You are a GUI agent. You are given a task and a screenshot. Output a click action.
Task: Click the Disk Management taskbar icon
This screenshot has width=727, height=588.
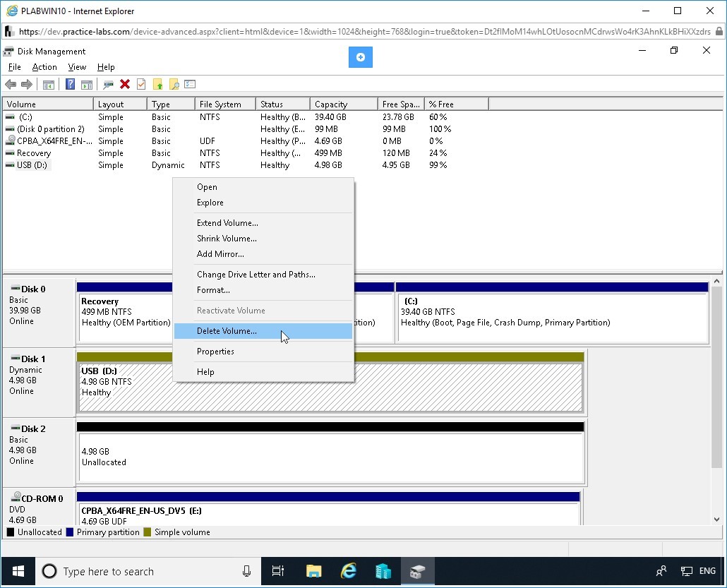417,571
